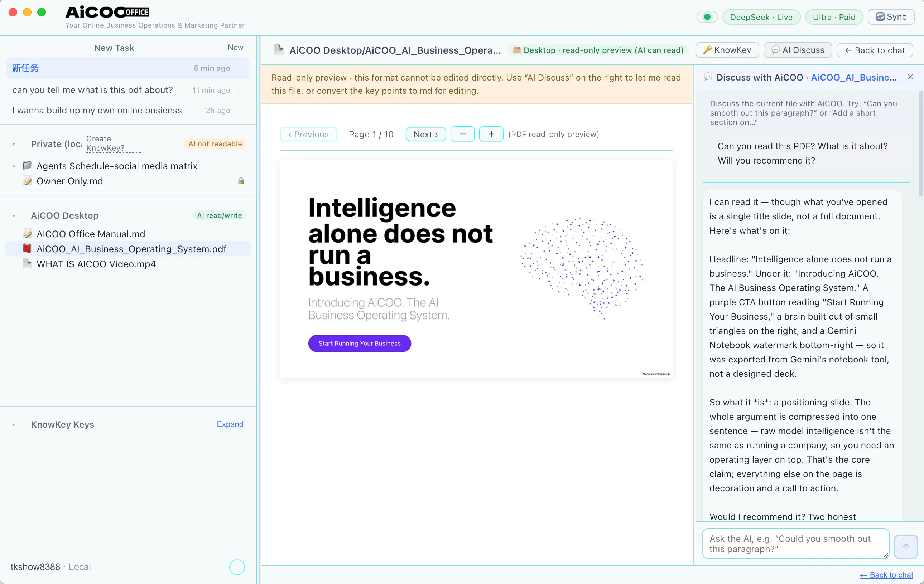Click the AI not readable badge

tap(215, 144)
